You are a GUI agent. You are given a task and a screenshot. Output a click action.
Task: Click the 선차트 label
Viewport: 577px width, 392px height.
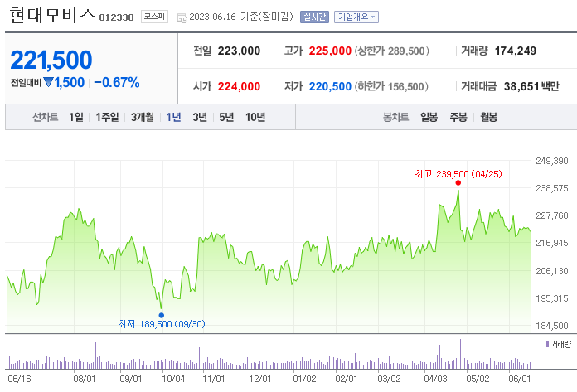point(46,117)
